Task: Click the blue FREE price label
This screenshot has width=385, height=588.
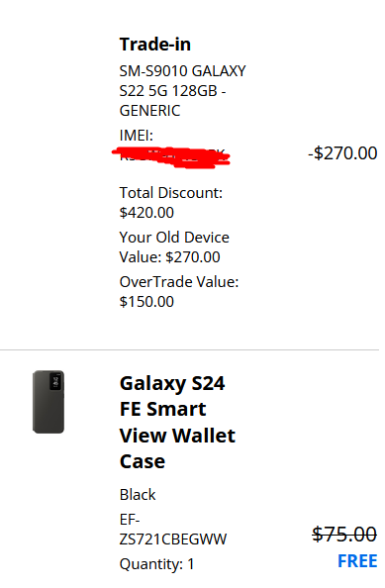Action: pos(357,561)
